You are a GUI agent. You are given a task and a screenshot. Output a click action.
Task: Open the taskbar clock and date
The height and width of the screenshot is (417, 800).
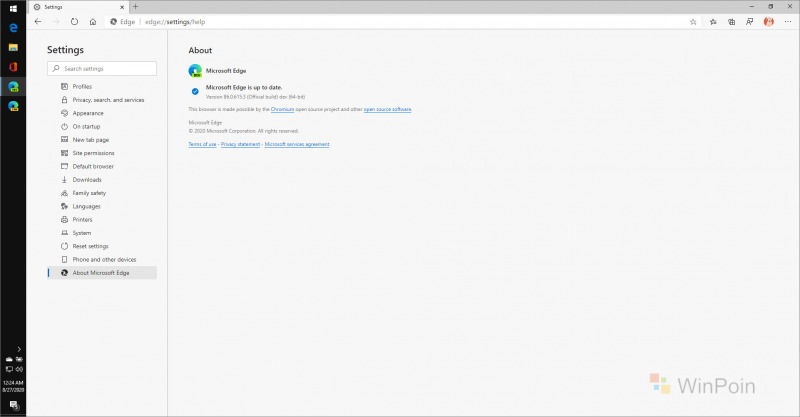[x=13, y=386]
